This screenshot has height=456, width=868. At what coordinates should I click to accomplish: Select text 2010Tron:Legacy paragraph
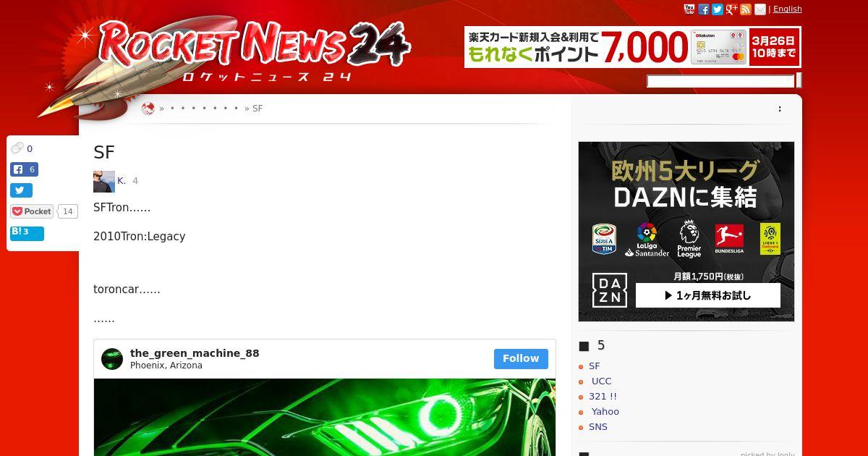coord(140,237)
